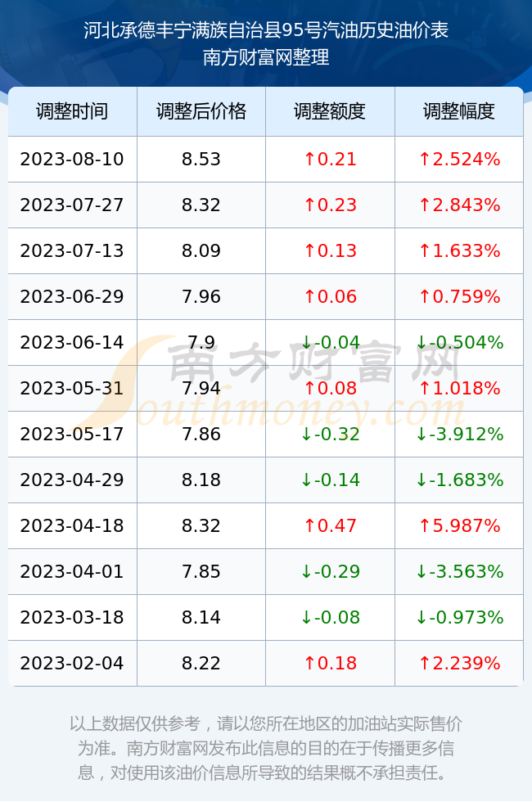
Task: Click the 调整时间 column header
Action: (72, 111)
